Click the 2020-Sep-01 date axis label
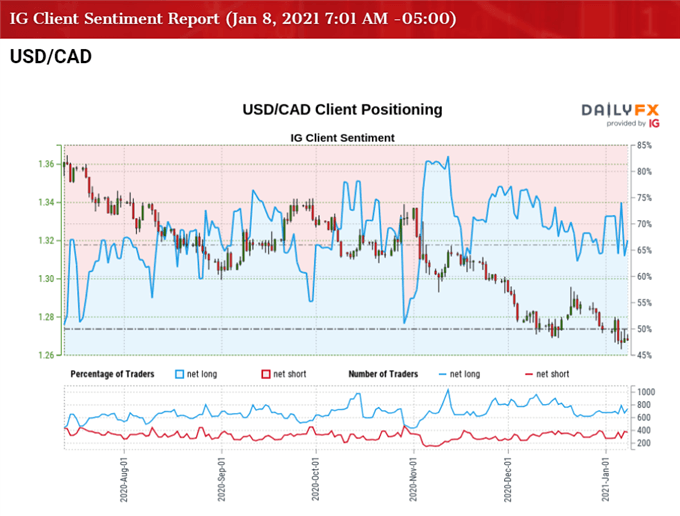The image size is (680, 516). point(222,480)
